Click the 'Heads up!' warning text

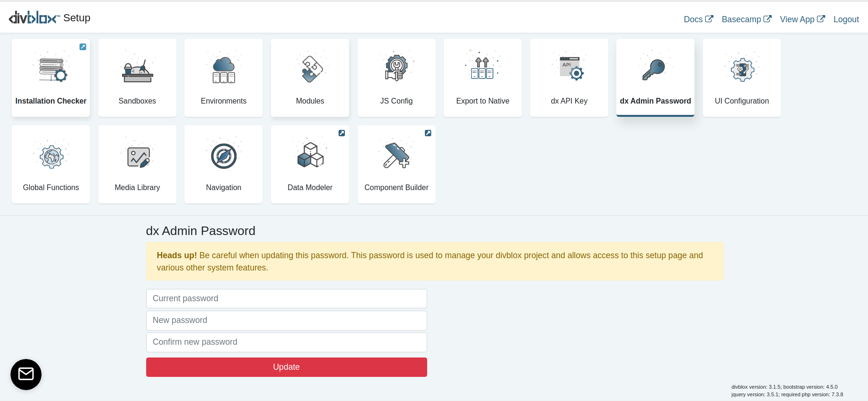[x=176, y=255]
